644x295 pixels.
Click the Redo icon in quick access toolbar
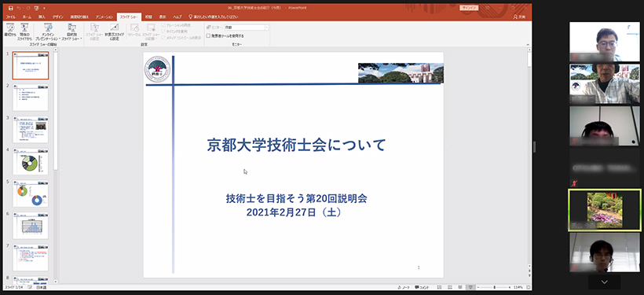pyautogui.click(x=27, y=8)
